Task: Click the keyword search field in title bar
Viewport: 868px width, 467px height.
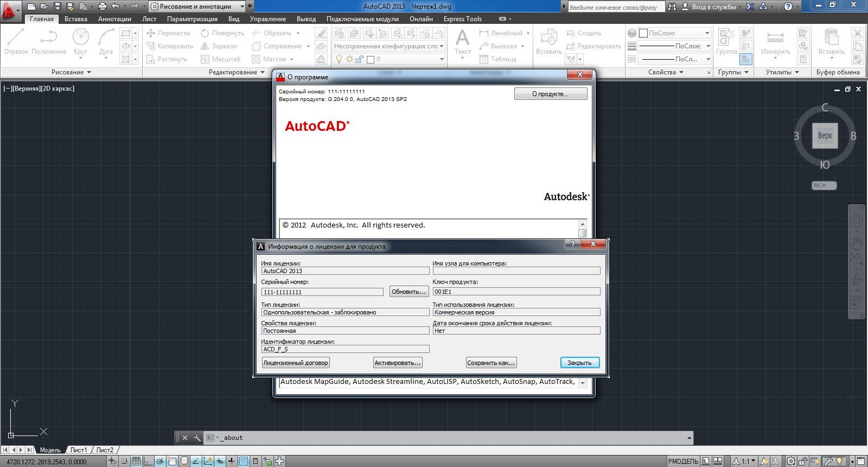Action: [616, 7]
